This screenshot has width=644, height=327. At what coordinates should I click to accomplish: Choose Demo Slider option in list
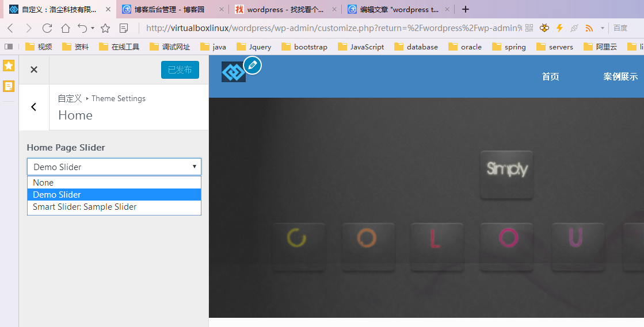tap(114, 194)
